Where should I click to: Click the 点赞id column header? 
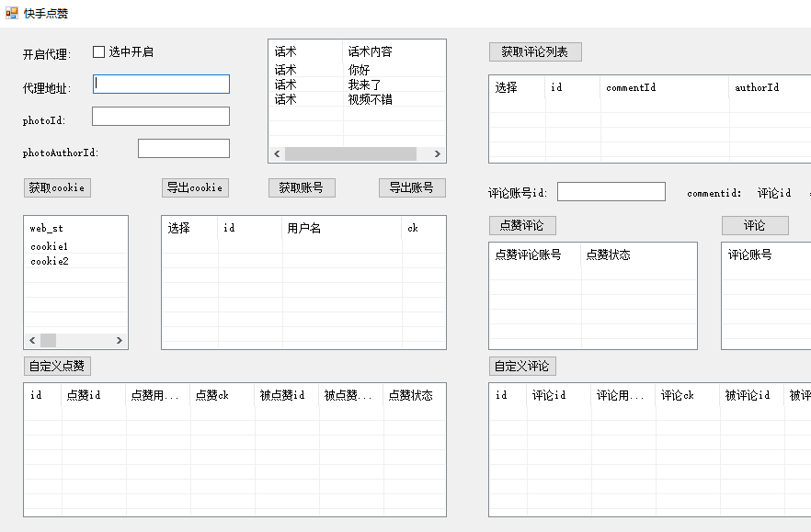coord(94,395)
